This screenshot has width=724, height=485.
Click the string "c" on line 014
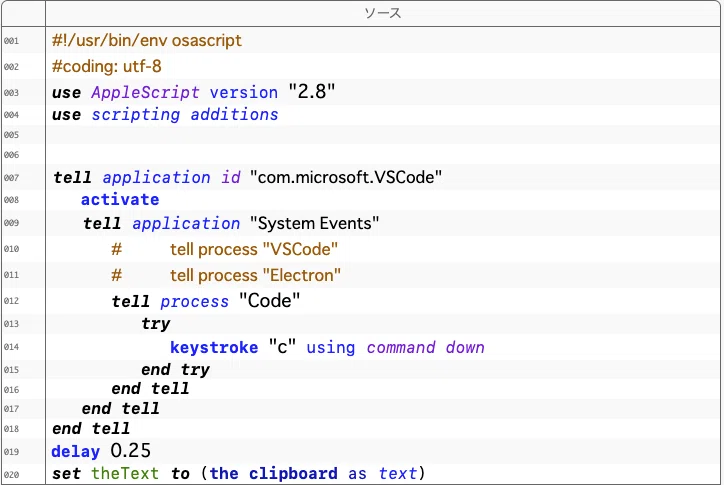click(282, 347)
